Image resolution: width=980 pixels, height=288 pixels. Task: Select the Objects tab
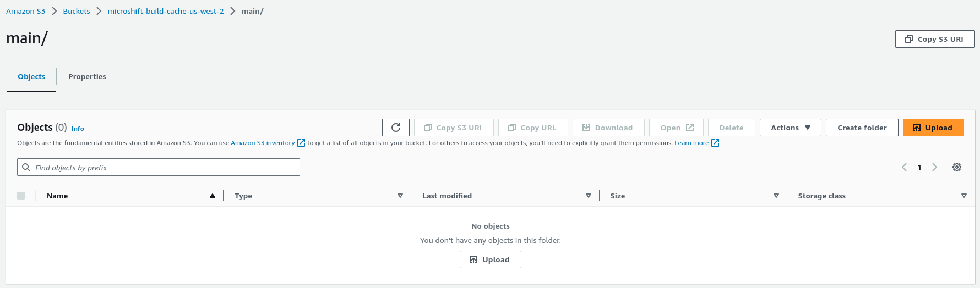31,77
